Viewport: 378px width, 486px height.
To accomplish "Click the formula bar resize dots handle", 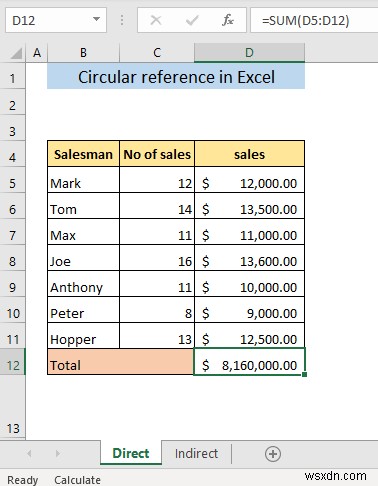I will pos(122,20).
